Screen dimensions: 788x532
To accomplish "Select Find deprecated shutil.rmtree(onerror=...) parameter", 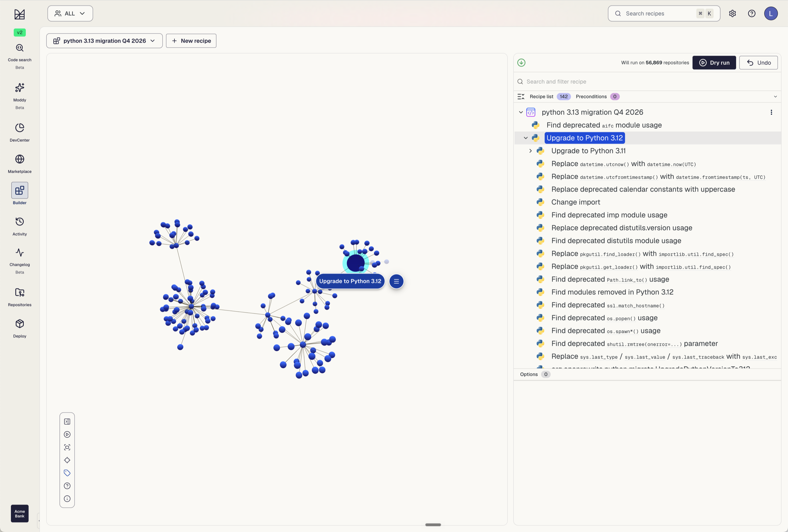I will tap(634, 344).
